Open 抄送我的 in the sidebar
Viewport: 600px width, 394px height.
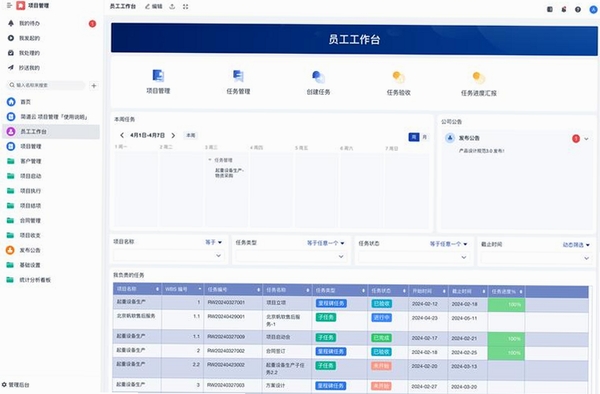tap(29, 68)
